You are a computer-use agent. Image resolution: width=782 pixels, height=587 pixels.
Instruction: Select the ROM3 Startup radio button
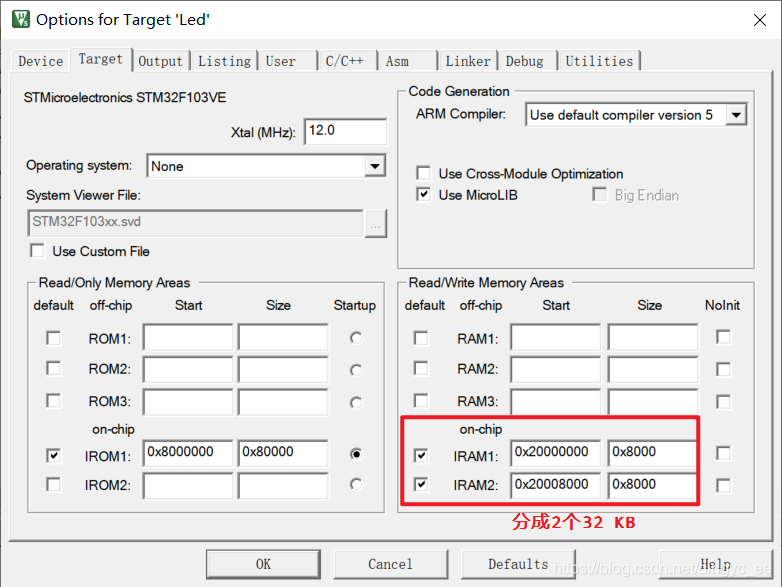(356, 402)
